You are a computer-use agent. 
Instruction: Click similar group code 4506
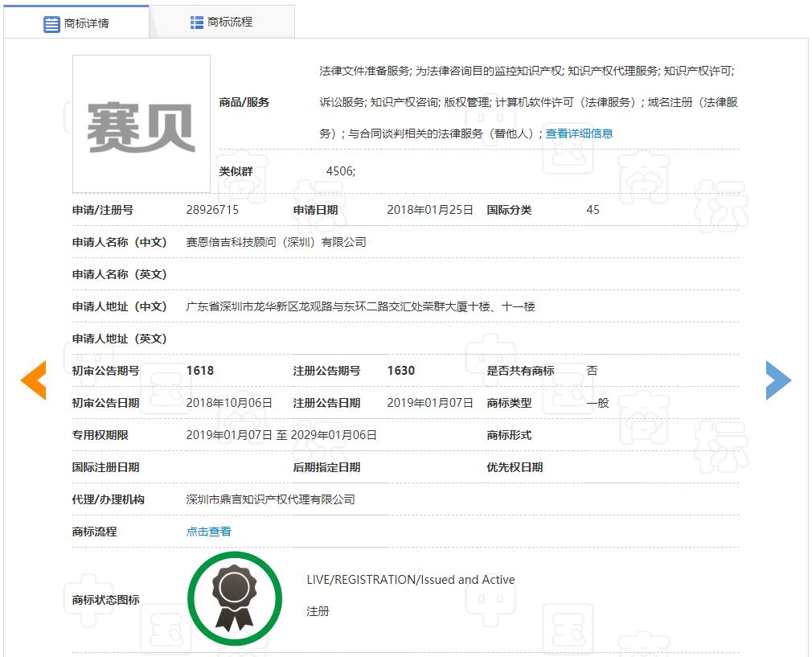pyautogui.click(x=340, y=171)
